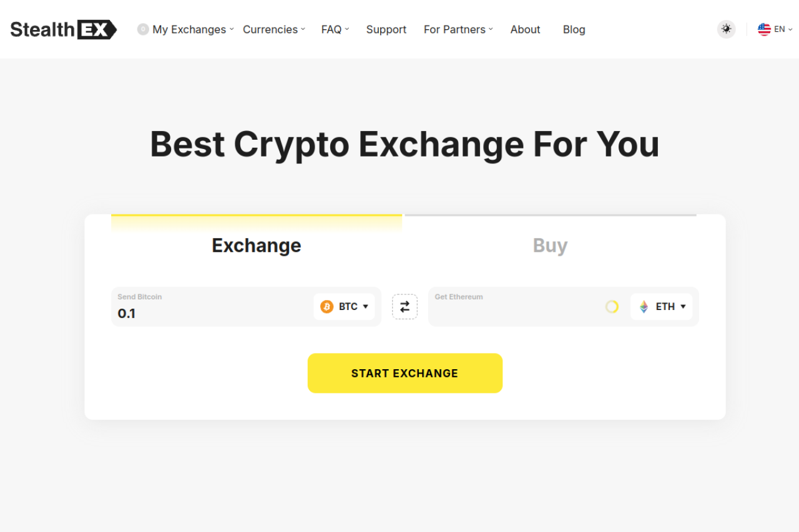Go to the Blog page
This screenshot has width=799, height=532.
tap(574, 29)
